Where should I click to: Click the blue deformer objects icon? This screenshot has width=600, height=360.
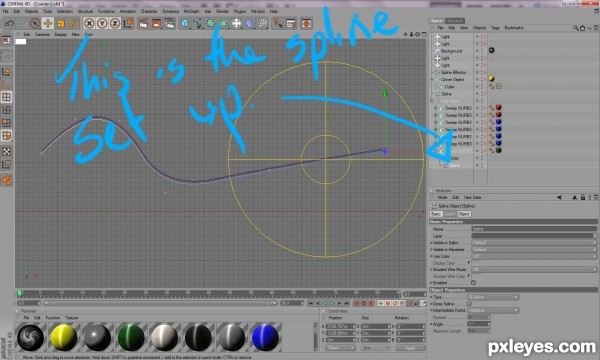pyautogui.click(x=249, y=24)
